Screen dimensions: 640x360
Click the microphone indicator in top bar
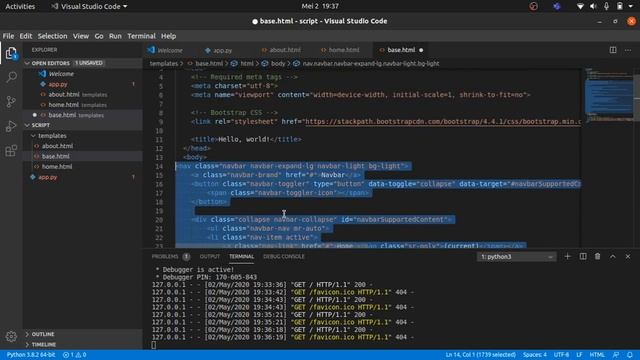point(607,6)
